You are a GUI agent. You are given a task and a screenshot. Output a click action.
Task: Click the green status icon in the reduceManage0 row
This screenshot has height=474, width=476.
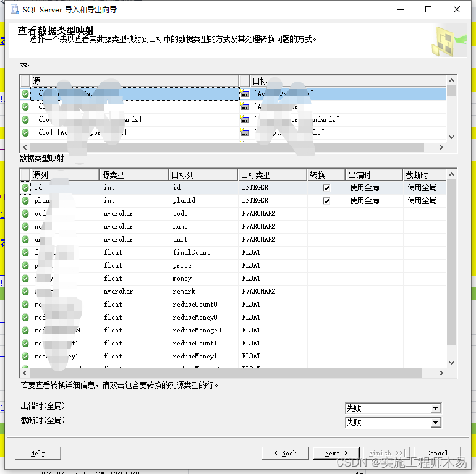(25, 330)
